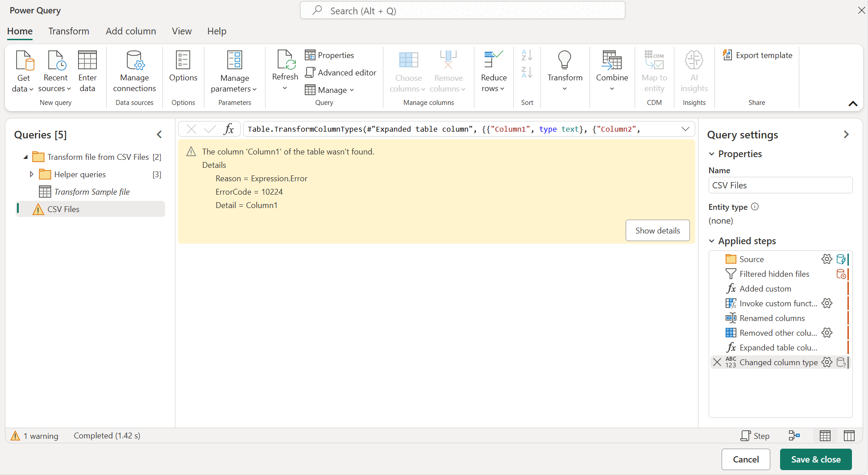Switch to data preview table view
The width and height of the screenshot is (868, 475).
825,436
